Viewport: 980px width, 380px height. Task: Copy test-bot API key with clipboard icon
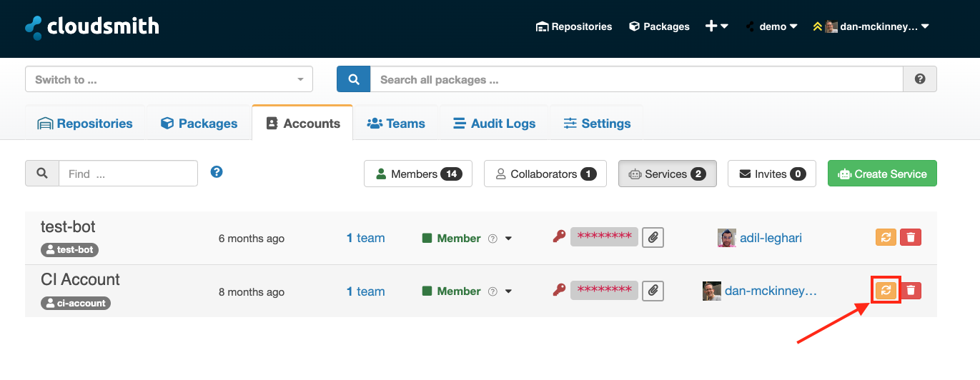(x=653, y=238)
